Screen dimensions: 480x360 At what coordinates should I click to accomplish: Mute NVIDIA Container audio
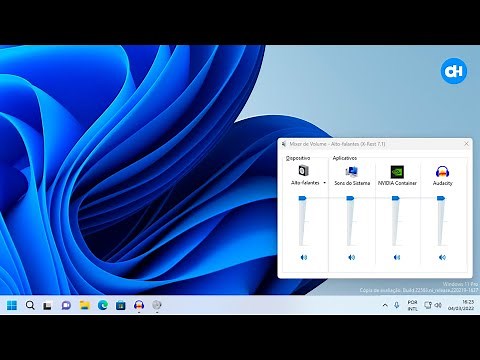(397, 257)
